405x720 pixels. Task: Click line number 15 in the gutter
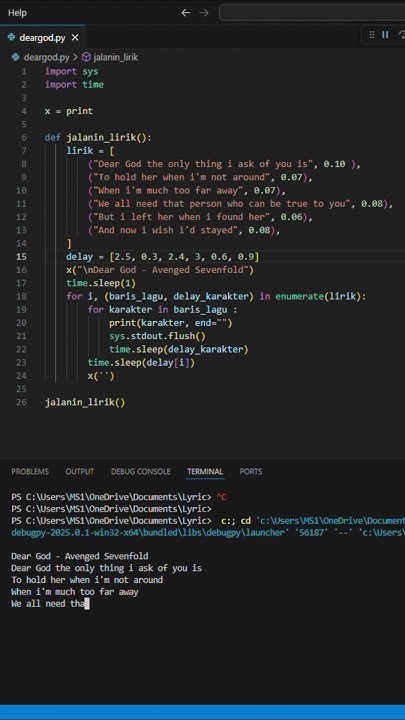pos(21,257)
